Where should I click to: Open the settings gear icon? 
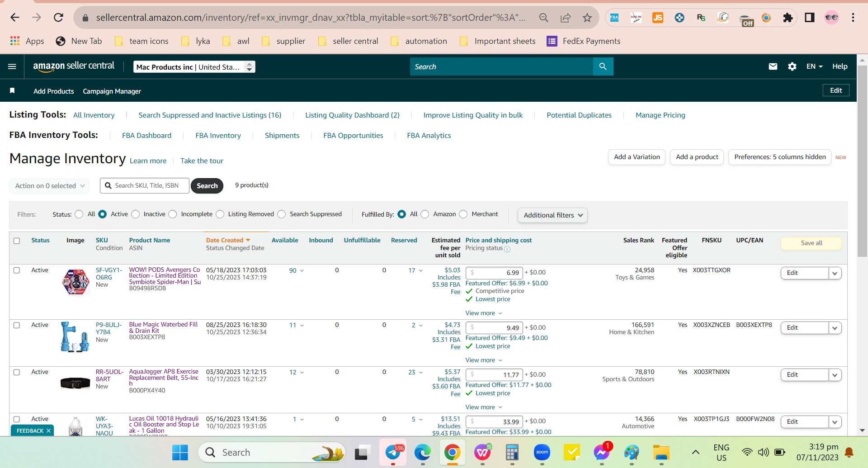pos(792,66)
